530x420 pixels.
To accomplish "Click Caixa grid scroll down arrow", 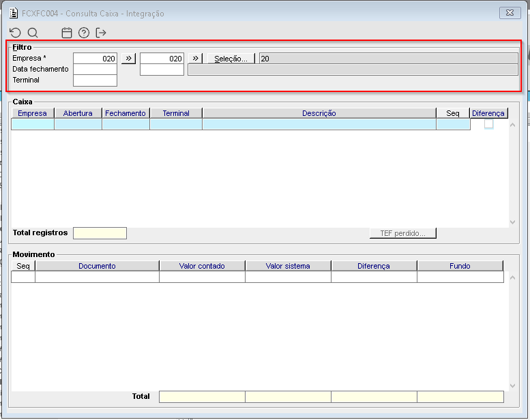I will tap(512, 222).
